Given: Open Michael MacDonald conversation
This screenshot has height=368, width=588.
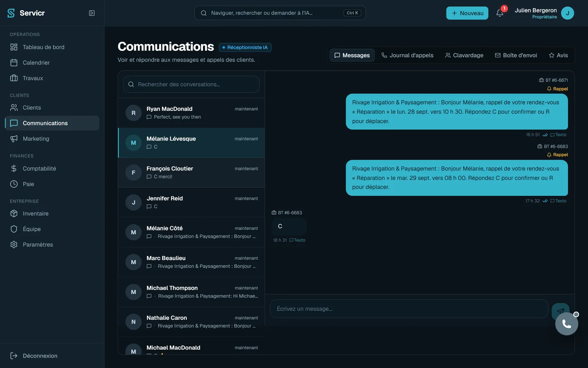Looking at the screenshot, I should click(x=191, y=346).
